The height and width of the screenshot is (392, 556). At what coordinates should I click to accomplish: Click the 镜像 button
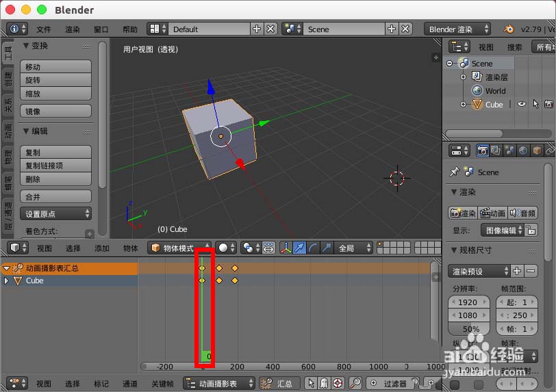click(x=56, y=111)
